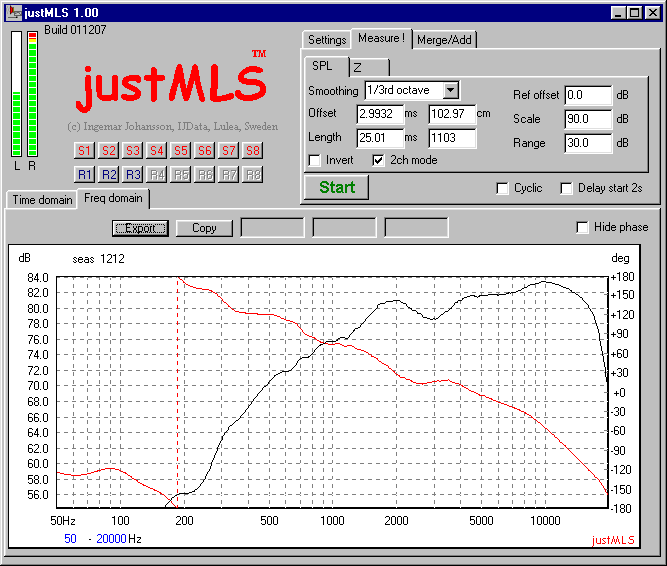
Task: Click the first empty box after Copy
Action: pyautogui.click(x=273, y=228)
